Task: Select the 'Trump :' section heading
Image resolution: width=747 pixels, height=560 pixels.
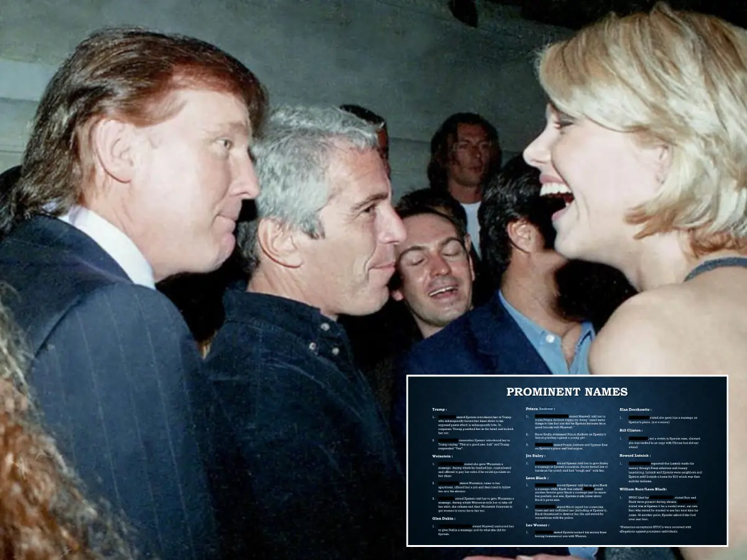Action: [x=439, y=409]
